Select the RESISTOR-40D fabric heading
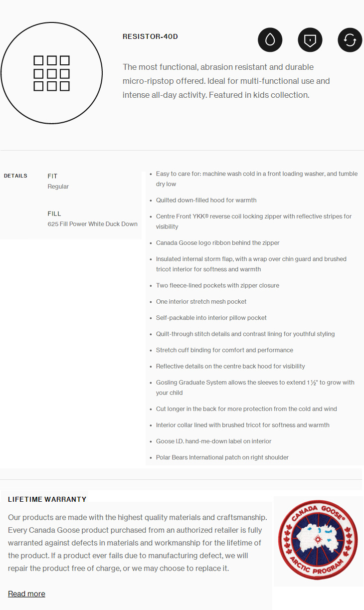Viewport: 364px width, 610px height. pyautogui.click(x=150, y=36)
